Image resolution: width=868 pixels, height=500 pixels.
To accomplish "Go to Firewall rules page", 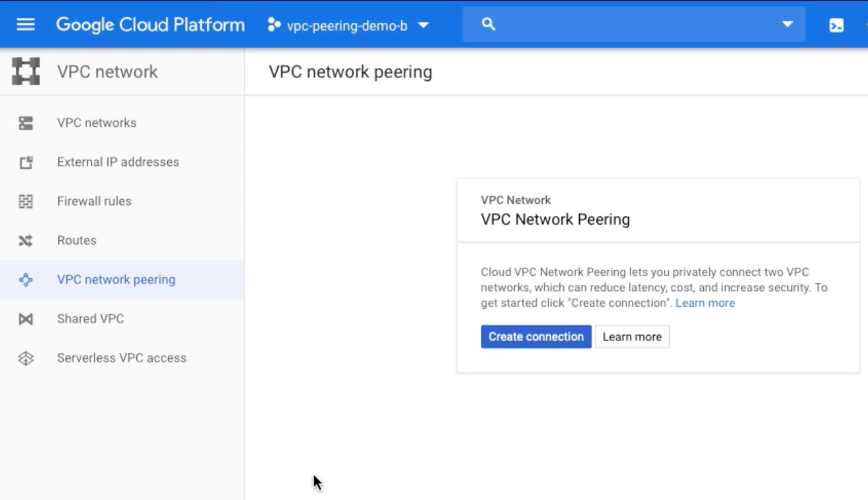I will point(94,201).
